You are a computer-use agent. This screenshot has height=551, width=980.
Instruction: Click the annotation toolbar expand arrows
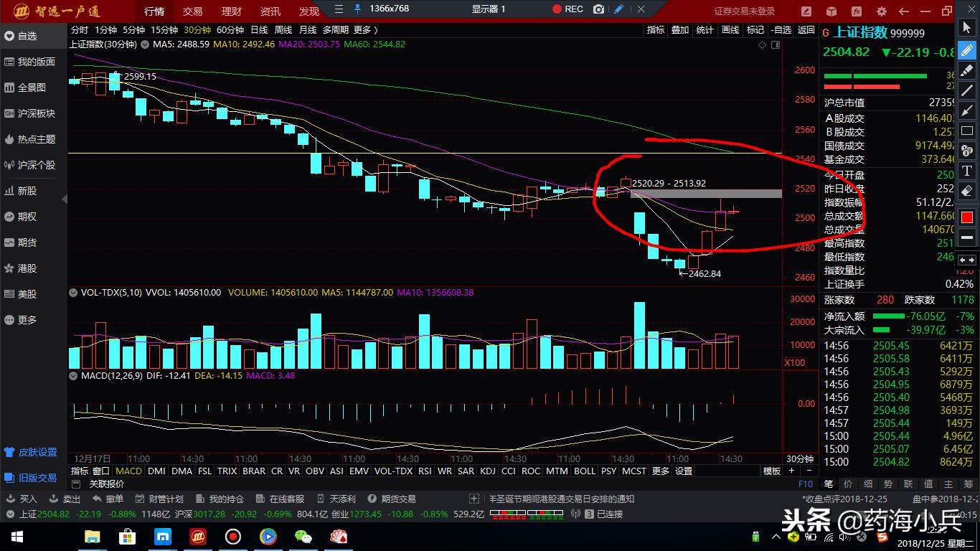(967, 260)
